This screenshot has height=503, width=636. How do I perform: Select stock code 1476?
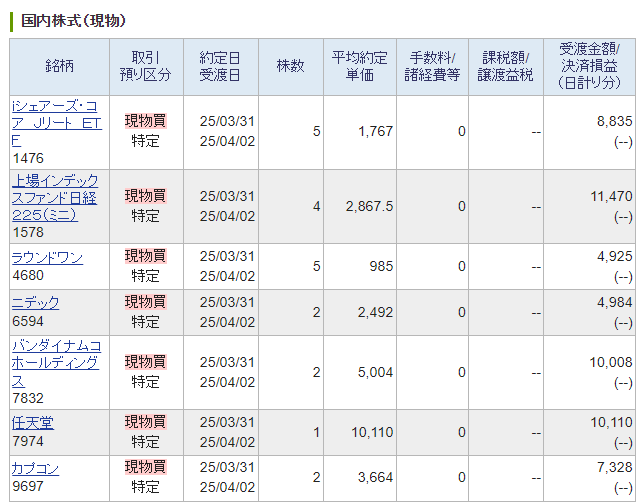pyautogui.click(x=28, y=158)
